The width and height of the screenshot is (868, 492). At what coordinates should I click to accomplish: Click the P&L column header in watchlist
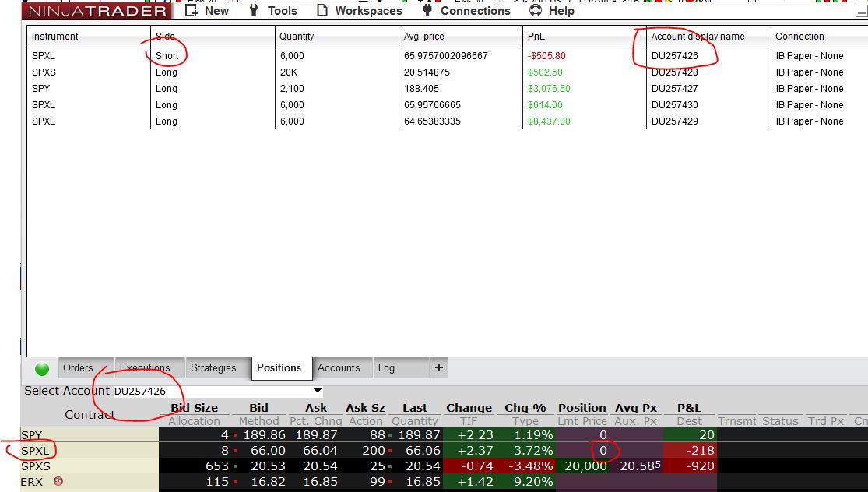(689, 408)
